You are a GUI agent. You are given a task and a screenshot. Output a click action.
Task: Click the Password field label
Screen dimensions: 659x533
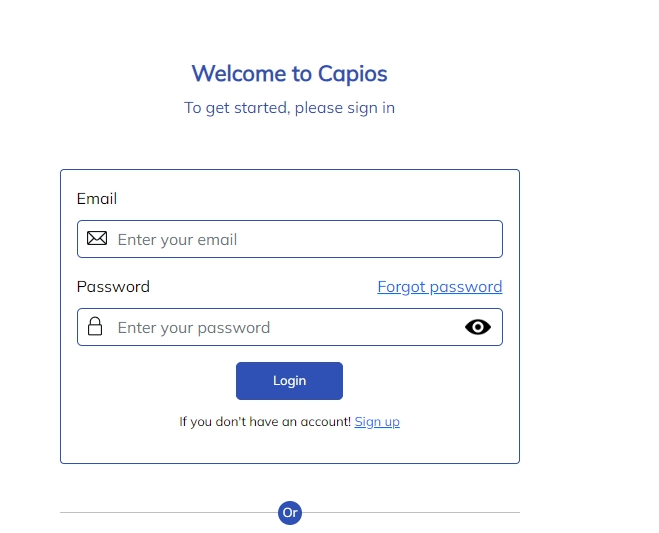pos(113,287)
